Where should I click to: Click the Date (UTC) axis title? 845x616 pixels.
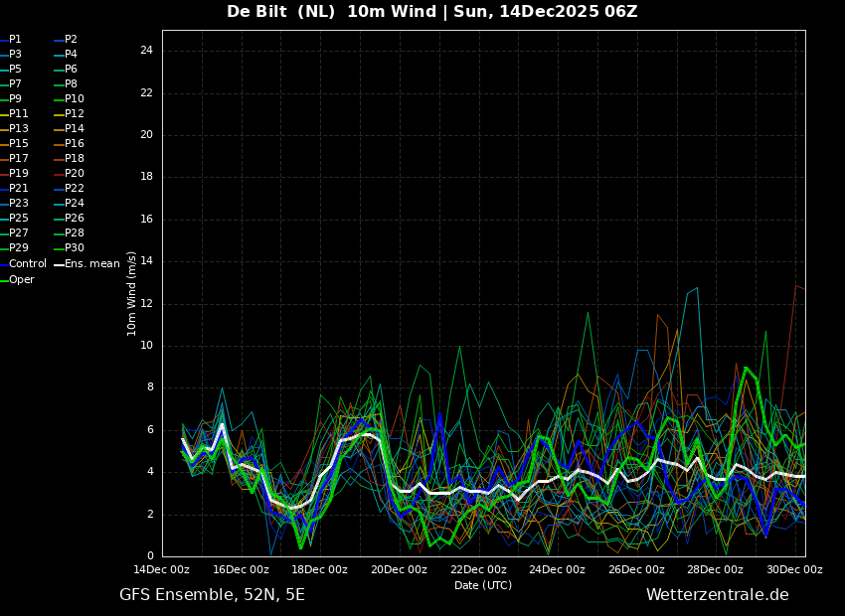pos(483,585)
